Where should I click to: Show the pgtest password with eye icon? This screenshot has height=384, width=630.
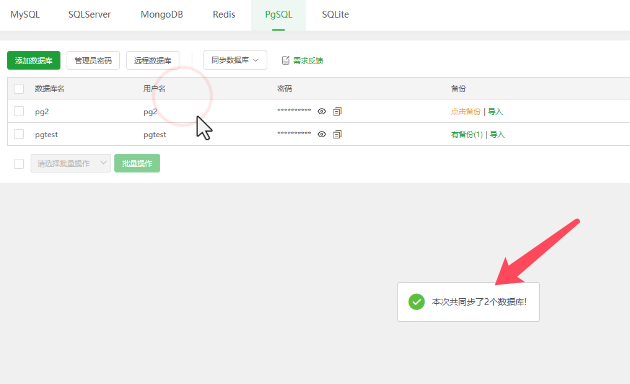(322, 134)
